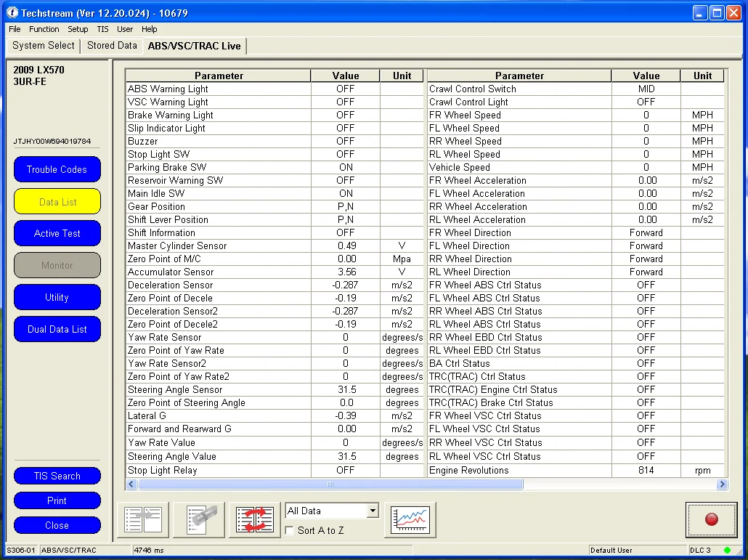Image resolution: width=748 pixels, height=560 pixels.
Task: Open the TIS menu
Action: 102,29
